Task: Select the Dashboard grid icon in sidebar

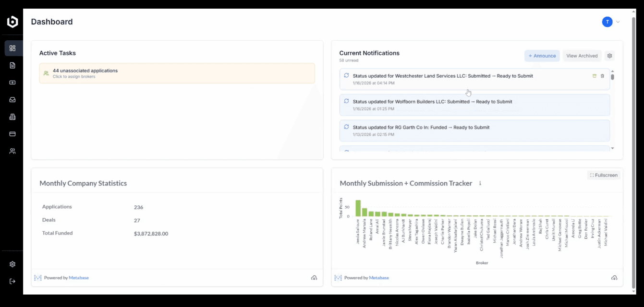Action: (12, 48)
